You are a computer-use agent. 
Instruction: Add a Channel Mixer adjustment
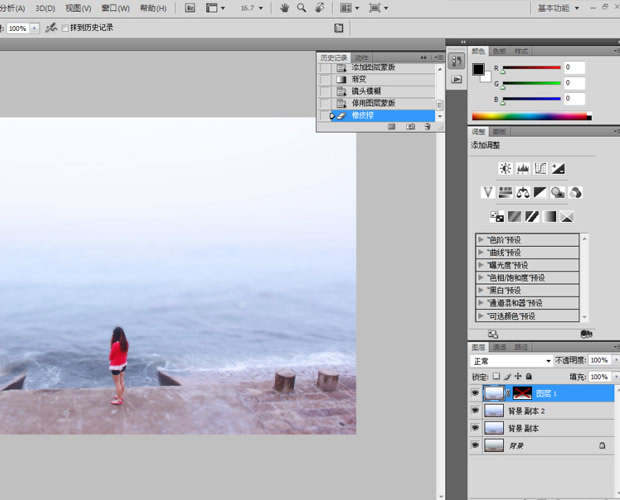[x=575, y=192]
